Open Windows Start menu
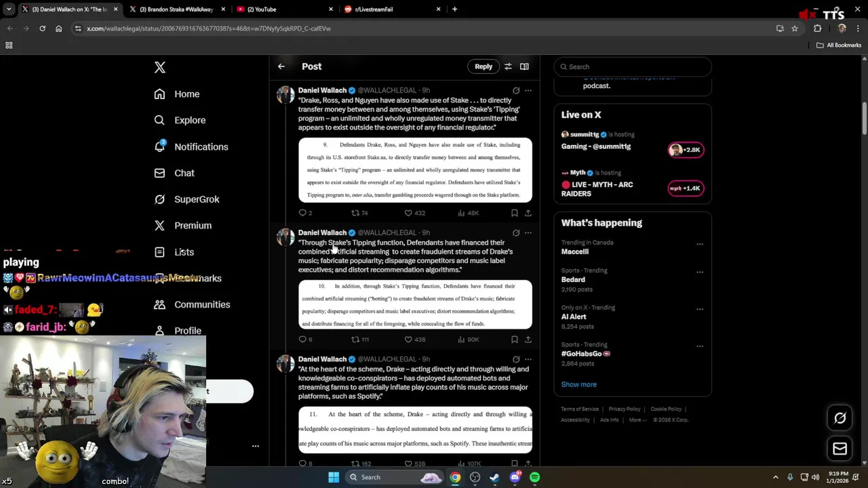The image size is (868, 488). (x=334, y=477)
